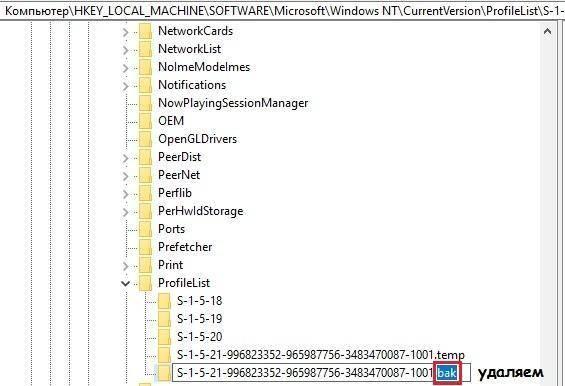Click the PeerDist folder icon
Viewport: 565px width, 386px height.
[146, 157]
